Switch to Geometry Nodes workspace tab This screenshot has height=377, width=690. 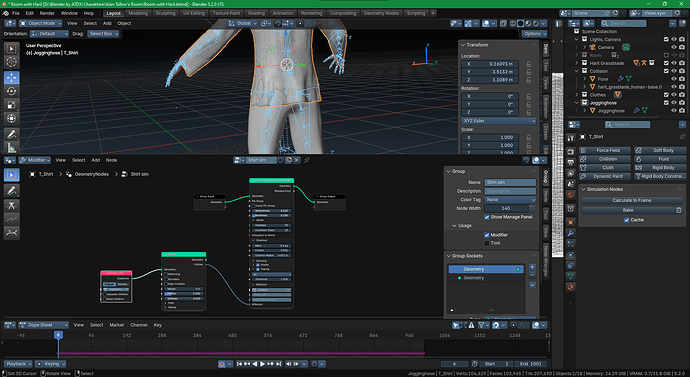coord(381,13)
